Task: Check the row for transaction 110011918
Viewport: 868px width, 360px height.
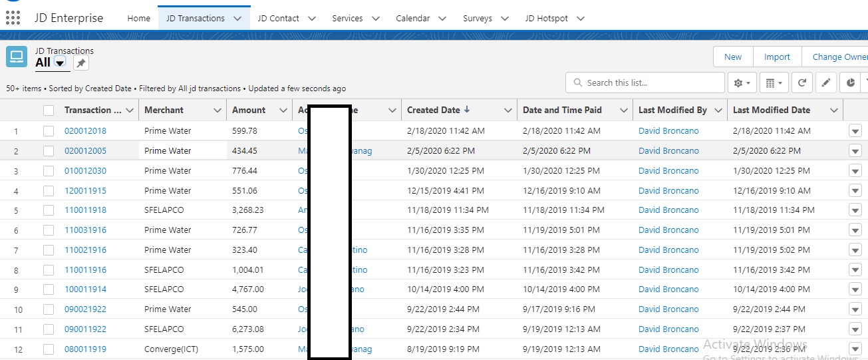Action: click(x=49, y=210)
